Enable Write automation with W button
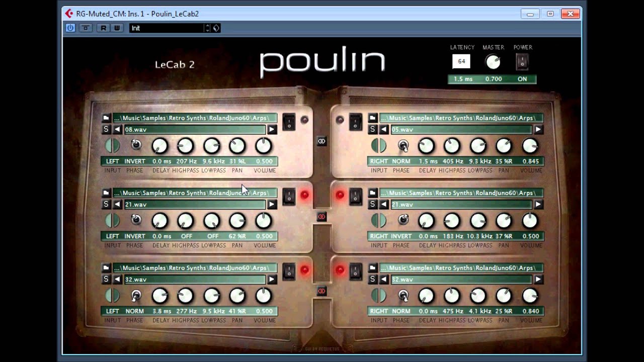Viewport: 644px width, 362px height. (x=117, y=28)
